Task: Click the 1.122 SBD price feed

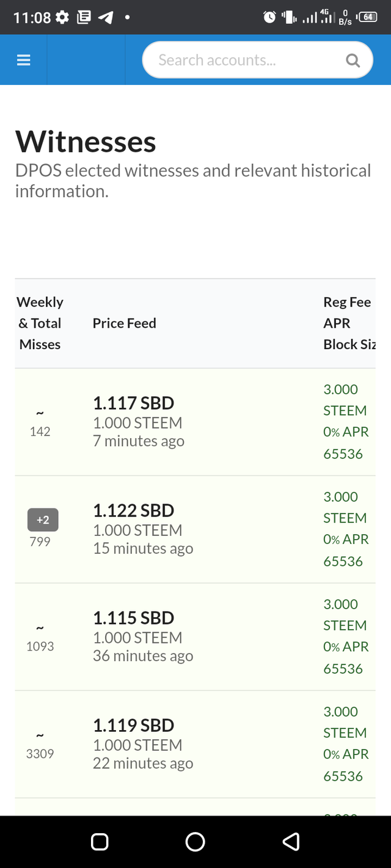Action: pyautogui.click(x=134, y=510)
